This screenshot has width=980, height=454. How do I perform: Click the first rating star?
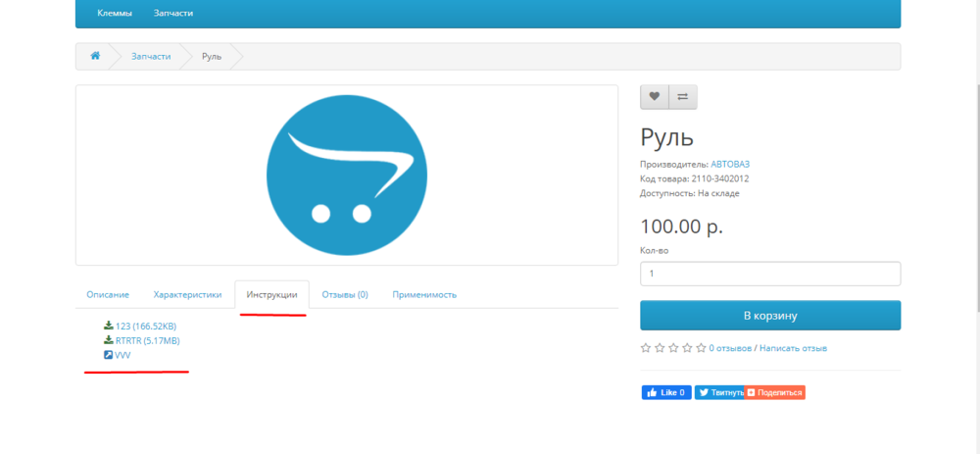(x=646, y=348)
